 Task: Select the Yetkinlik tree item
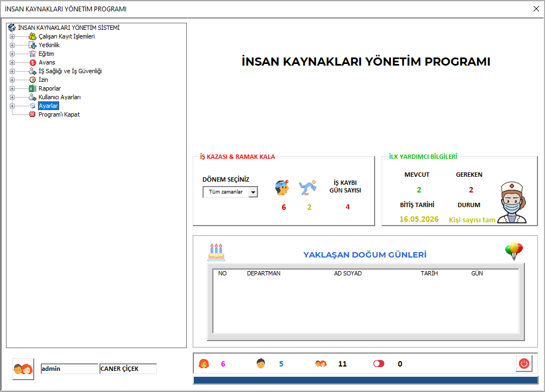click(x=49, y=45)
